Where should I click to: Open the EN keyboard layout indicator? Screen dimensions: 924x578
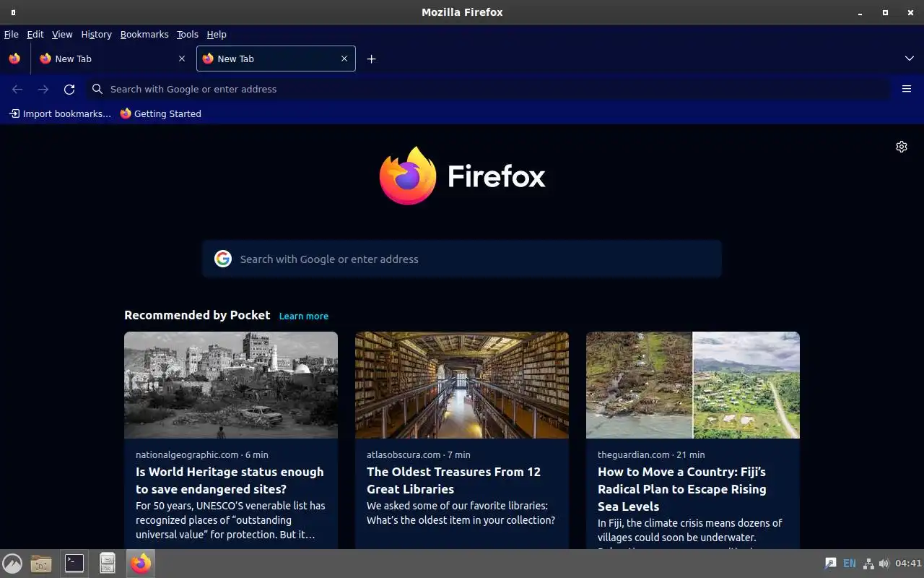[x=850, y=564]
